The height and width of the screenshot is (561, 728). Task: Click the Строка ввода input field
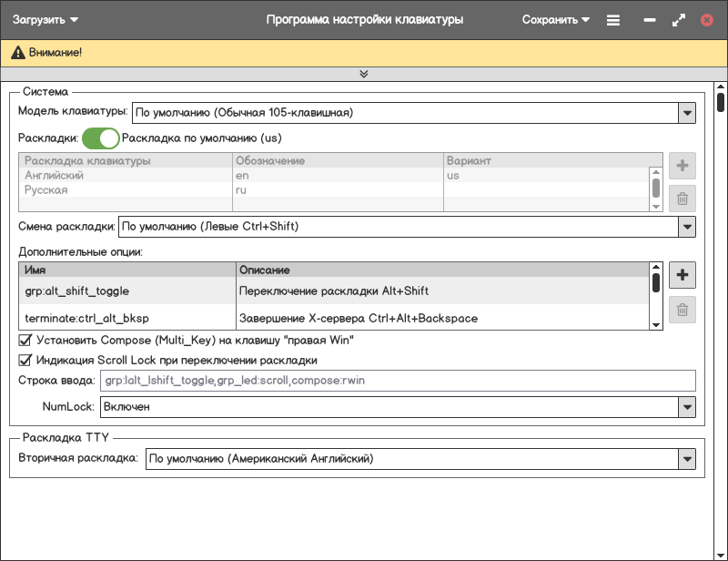(x=399, y=381)
